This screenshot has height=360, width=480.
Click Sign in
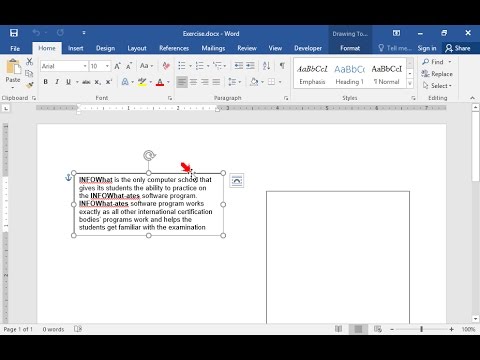point(427,48)
